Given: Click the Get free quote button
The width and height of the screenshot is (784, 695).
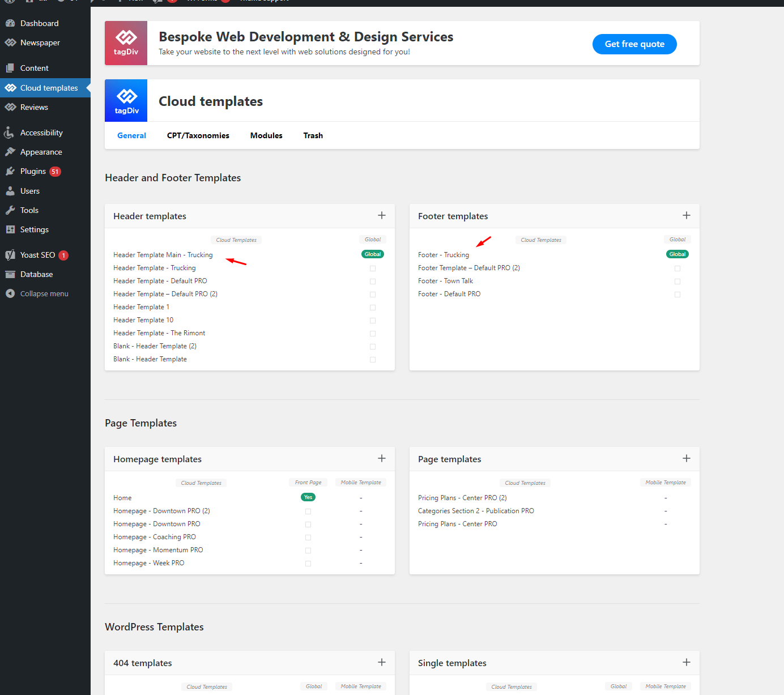Looking at the screenshot, I should [x=634, y=44].
